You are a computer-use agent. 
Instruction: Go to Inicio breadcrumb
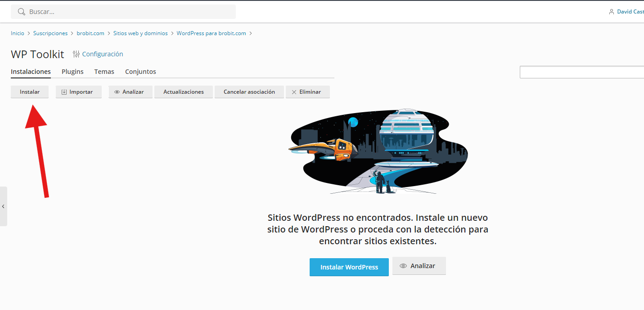pyautogui.click(x=18, y=33)
